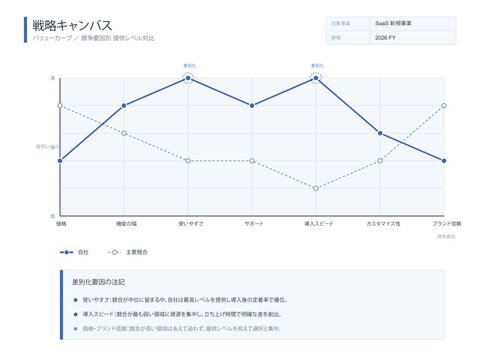
Task: Click the 自社 peak point for 使いやすさ
Action: (188, 78)
